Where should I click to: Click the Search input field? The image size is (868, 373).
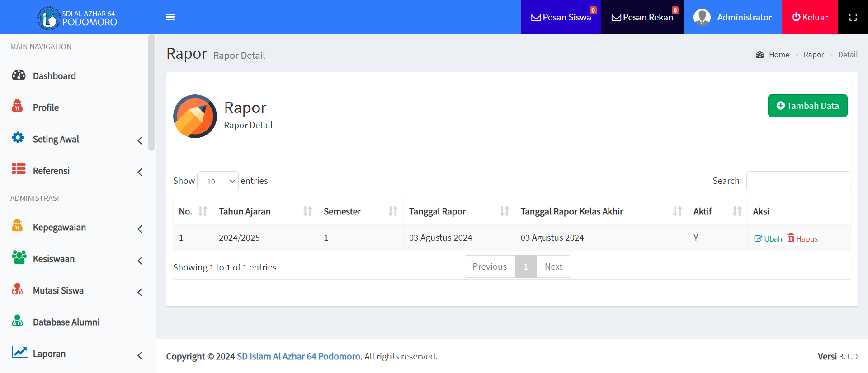pos(798,181)
